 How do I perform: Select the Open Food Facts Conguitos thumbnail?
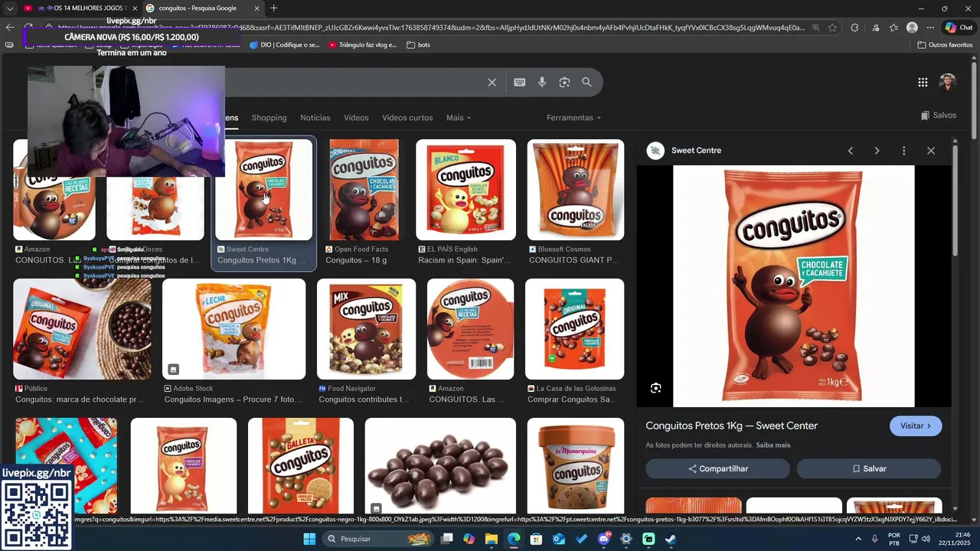pyautogui.click(x=364, y=190)
